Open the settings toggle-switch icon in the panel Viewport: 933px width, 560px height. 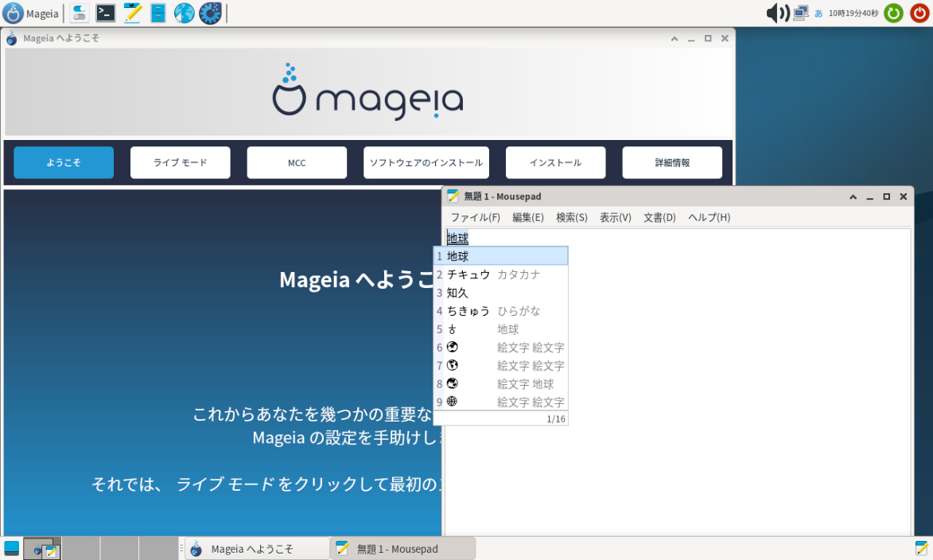[80, 13]
